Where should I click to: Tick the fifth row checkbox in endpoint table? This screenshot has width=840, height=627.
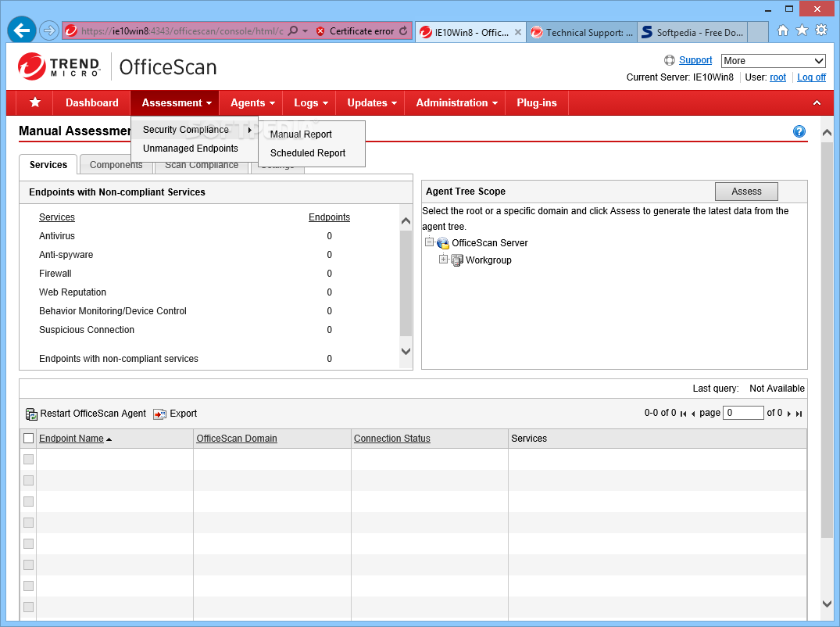point(29,543)
